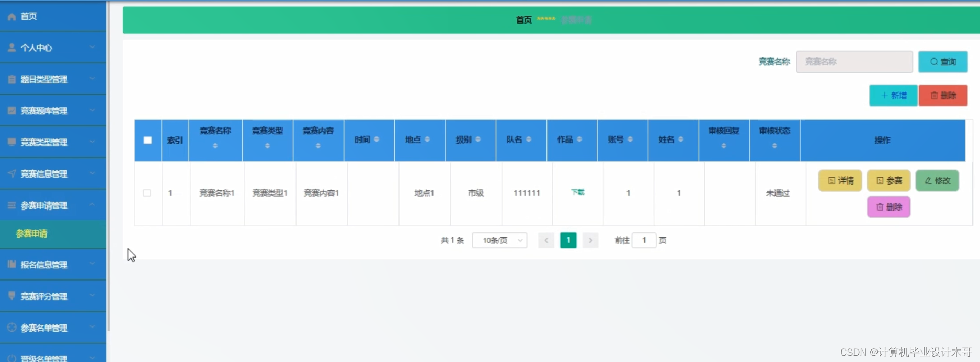
Task: Click the home icon in sidebar
Action: pyautogui.click(x=12, y=17)
